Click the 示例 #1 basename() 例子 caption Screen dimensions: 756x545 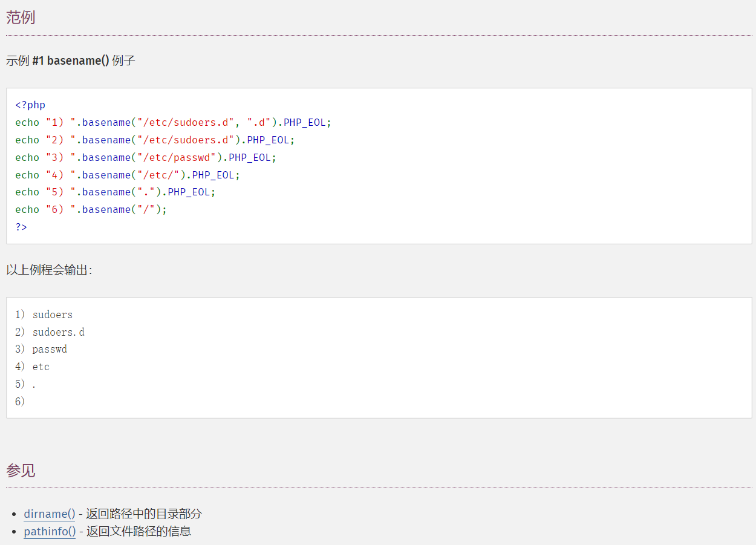(71, 60)
